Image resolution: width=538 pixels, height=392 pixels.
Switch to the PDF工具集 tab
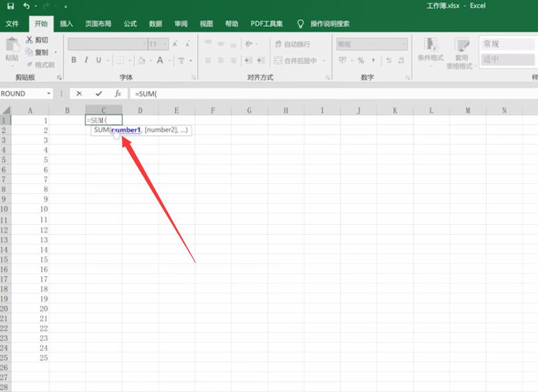coord(266,23)
